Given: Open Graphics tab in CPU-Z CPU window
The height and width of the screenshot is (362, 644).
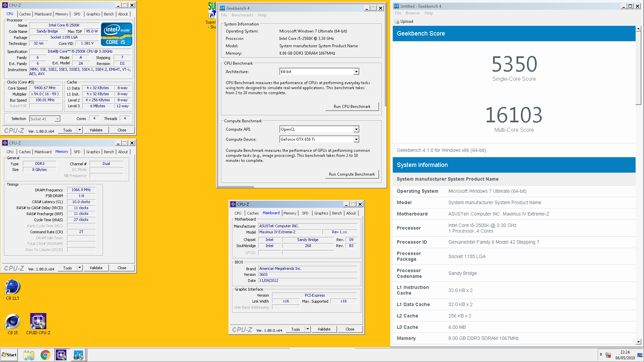Looking at the screenshot, I should coord(93,14).
